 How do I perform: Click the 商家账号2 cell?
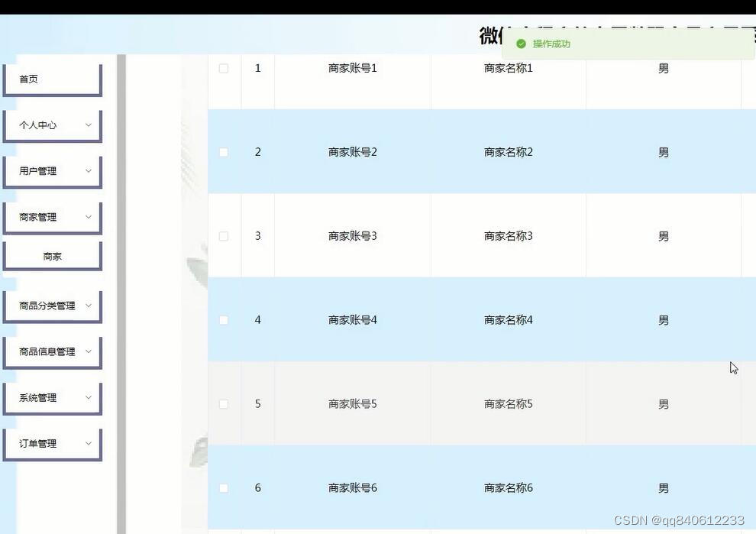tap(353, 152)
